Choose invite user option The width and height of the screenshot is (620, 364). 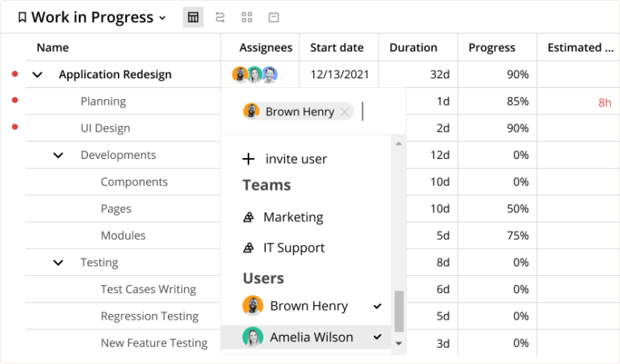(295, 159)
